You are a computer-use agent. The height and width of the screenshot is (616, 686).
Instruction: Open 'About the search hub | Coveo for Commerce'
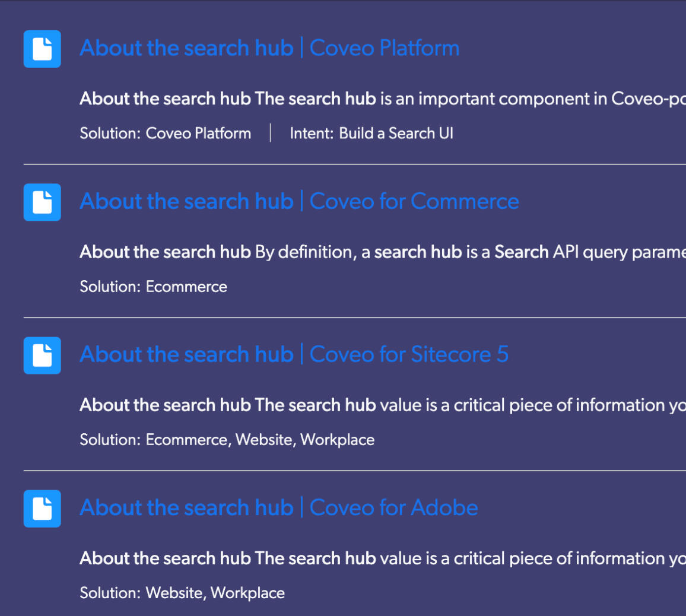coord(299,201)
